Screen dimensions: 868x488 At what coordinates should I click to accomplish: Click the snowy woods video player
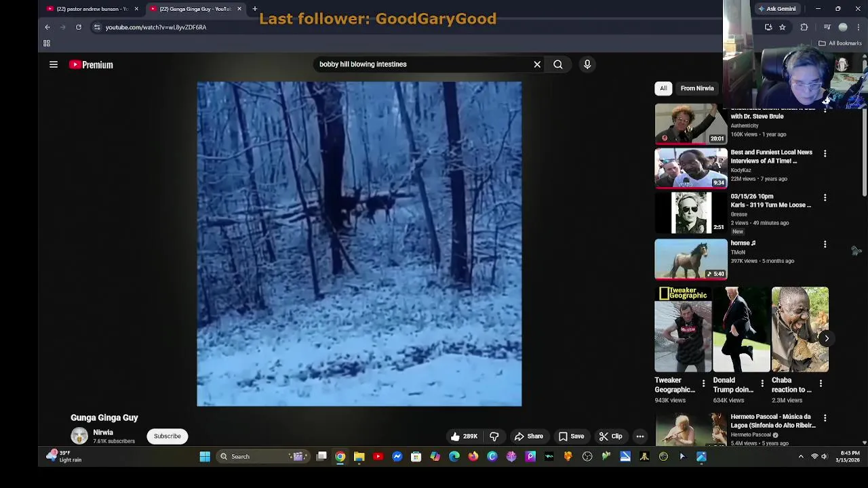(x=359, y=244)
